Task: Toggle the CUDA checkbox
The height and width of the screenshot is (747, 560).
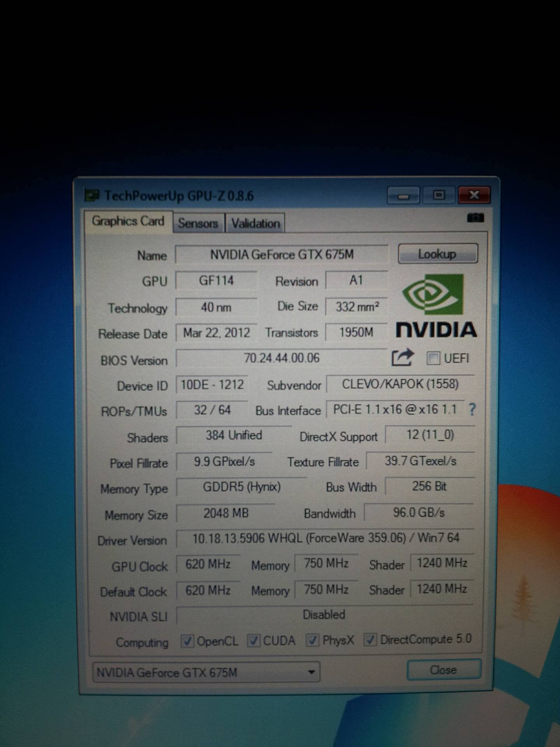Action: click(x=254, y=640)
